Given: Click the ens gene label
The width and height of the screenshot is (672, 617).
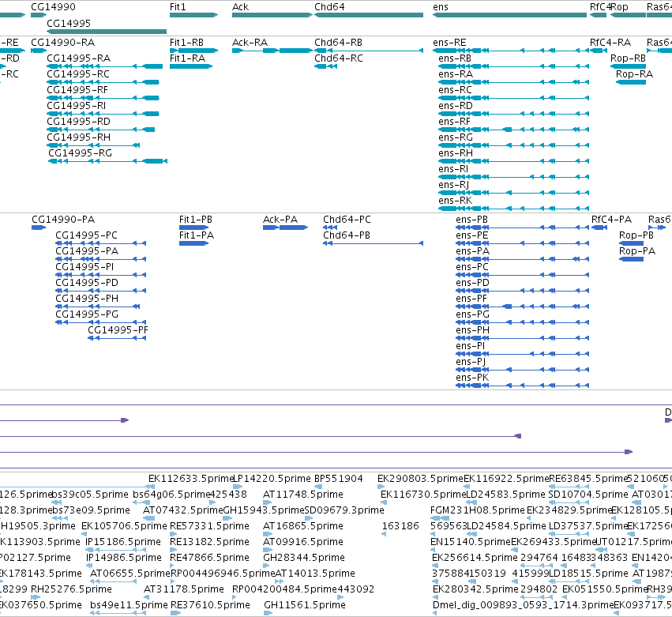Looking at the screenshot, I should click(441, 7).
